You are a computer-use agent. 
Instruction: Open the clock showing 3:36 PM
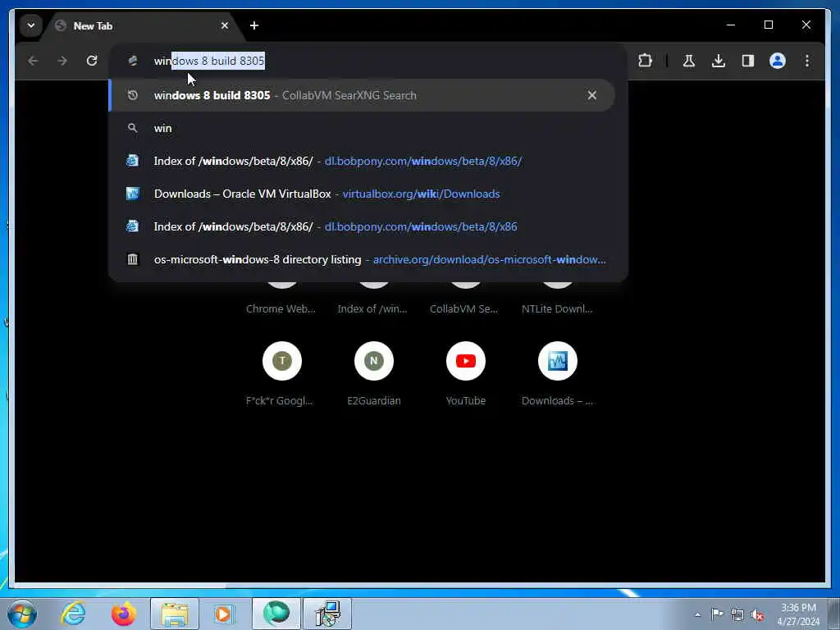click(798, 614)
